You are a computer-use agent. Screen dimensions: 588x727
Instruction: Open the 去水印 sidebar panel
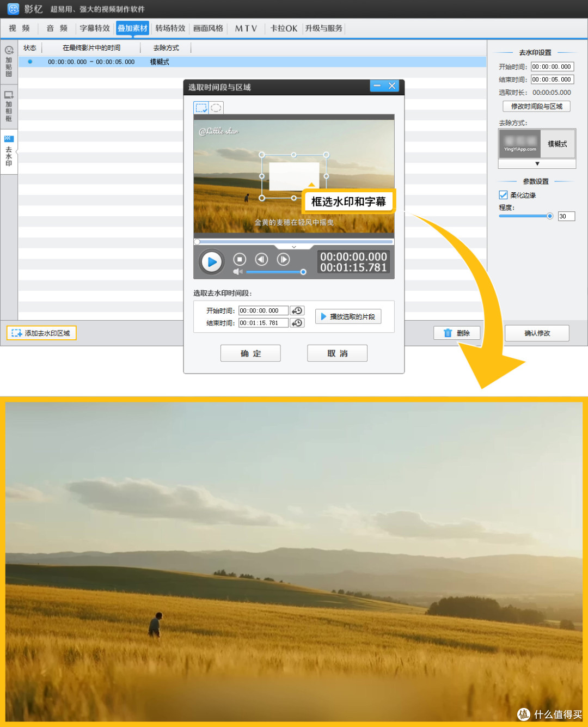coord(9,151)
